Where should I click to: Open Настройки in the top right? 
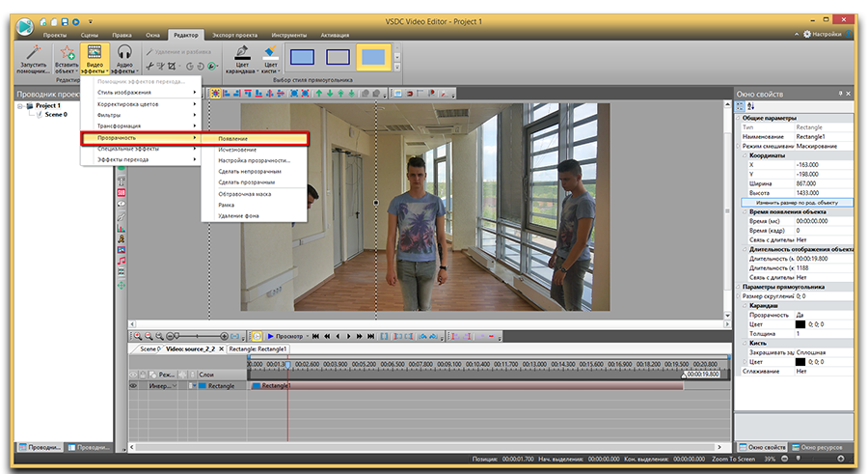(823, 34)
